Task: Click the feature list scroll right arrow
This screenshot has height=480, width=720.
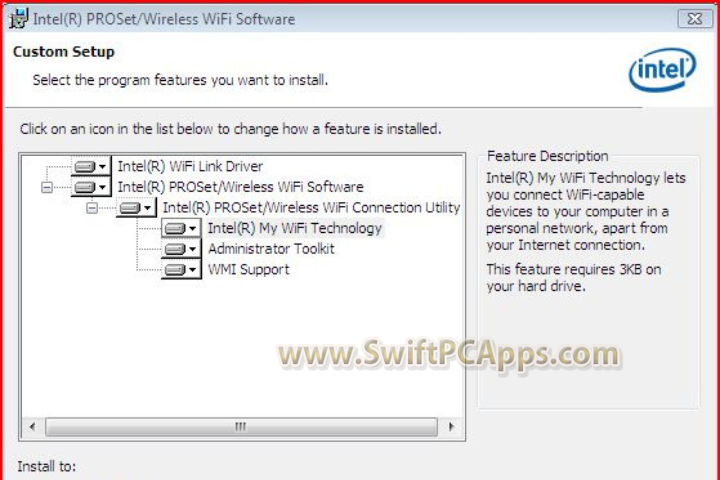Action: [451, 427]
